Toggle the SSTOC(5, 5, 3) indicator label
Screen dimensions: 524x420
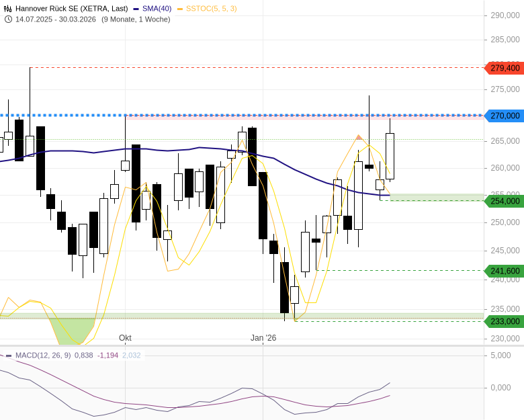(x=211, y=9)
